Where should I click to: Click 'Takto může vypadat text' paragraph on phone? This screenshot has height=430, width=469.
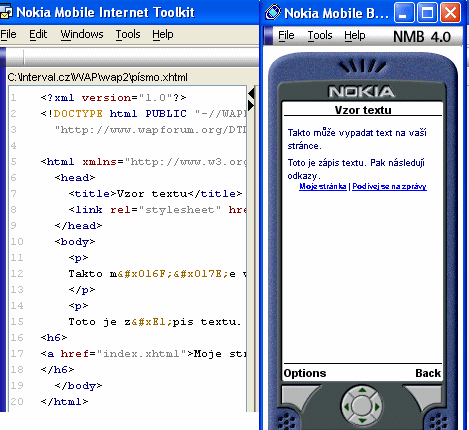(x=357, y=139)
